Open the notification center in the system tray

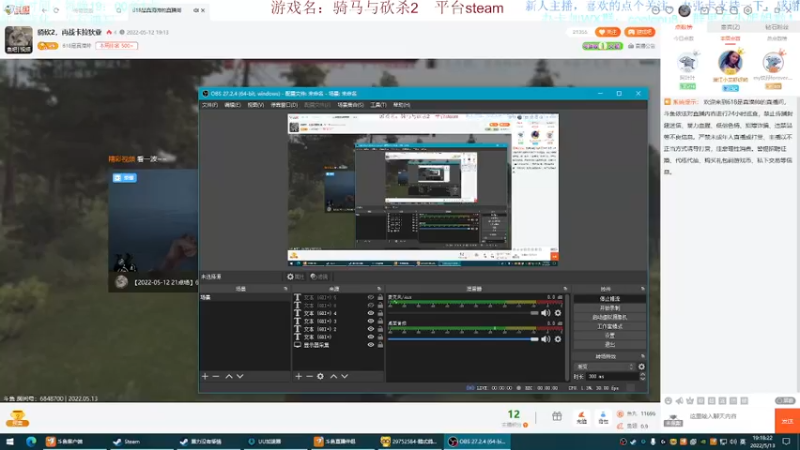coord(786,441)
